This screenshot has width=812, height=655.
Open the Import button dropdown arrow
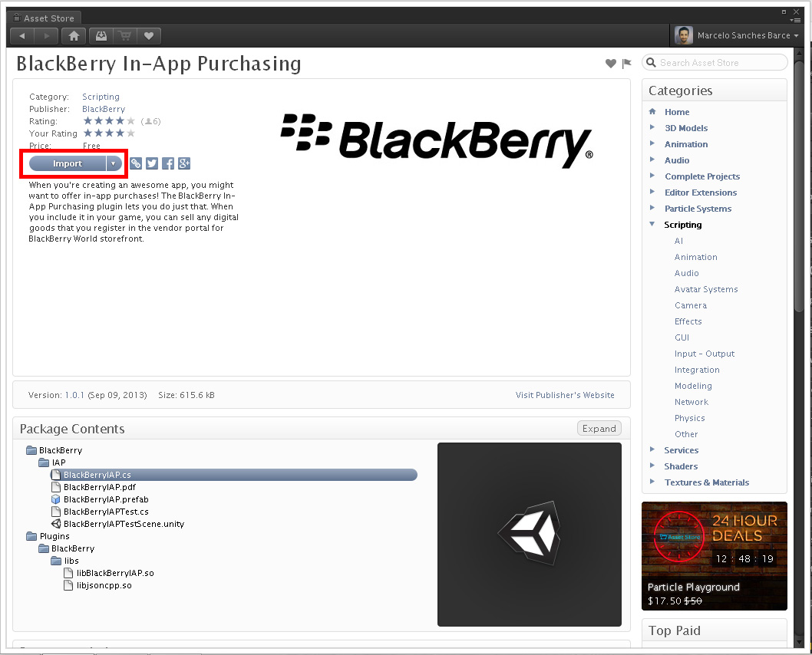114,163
